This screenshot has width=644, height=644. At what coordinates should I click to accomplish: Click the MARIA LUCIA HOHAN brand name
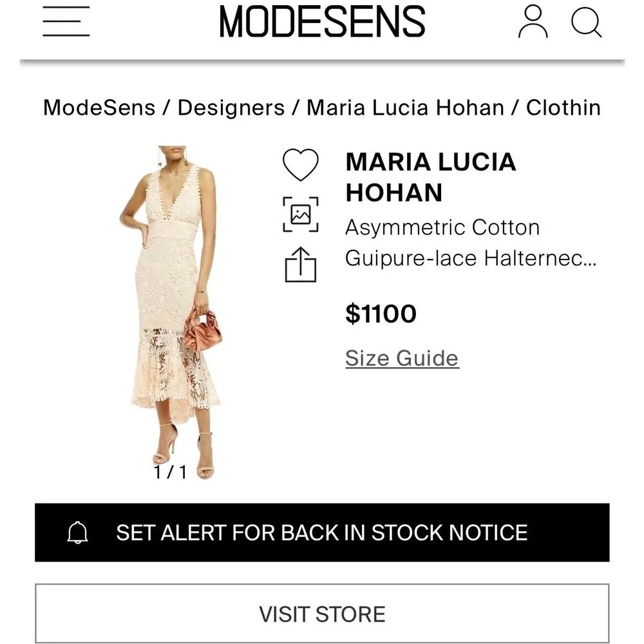tap(431, 177)
